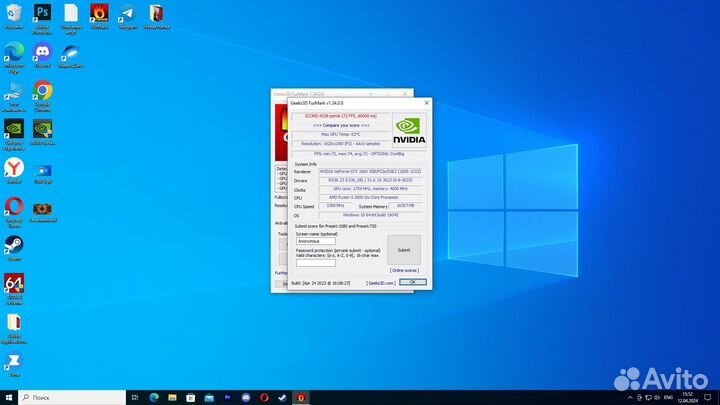Open the Telegram desktop shortcut
720x405 pixels.
(x=128, y=13)
